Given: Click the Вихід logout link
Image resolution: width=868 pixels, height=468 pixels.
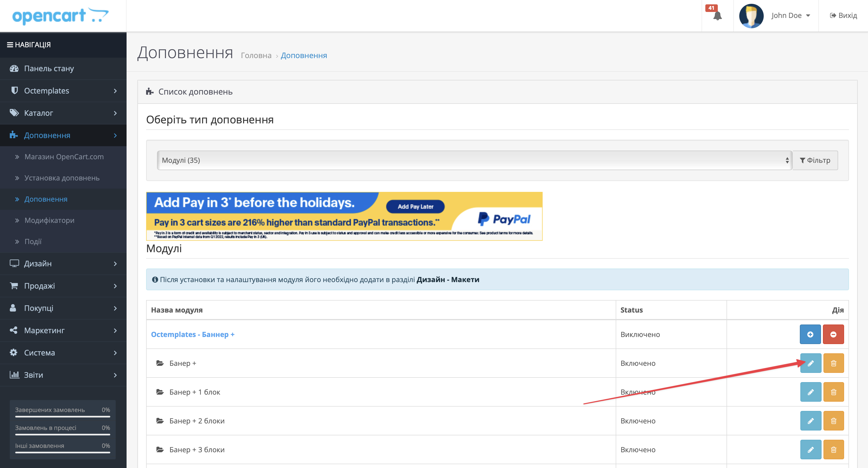Looking at the screenshot, I should (843, 15).
